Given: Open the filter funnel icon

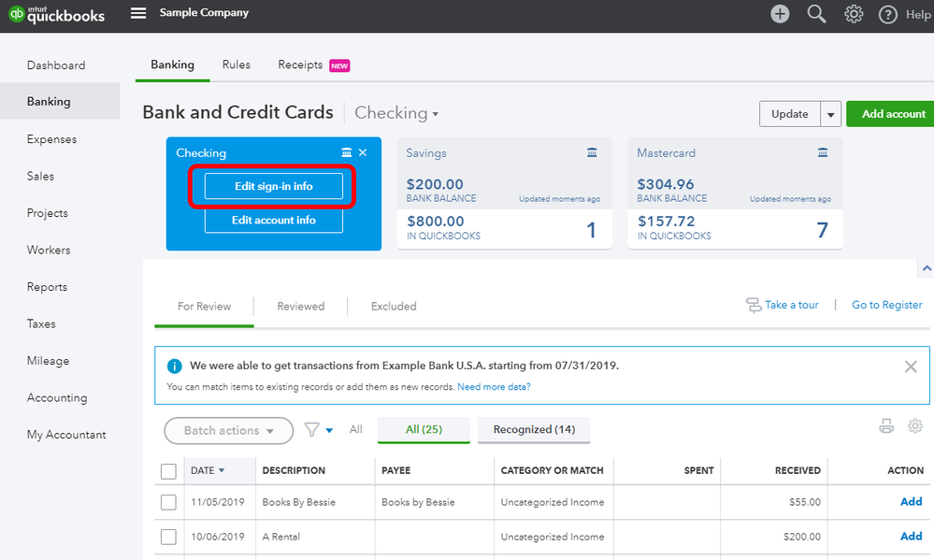Looking at the screenshot, I should [311, 429].
